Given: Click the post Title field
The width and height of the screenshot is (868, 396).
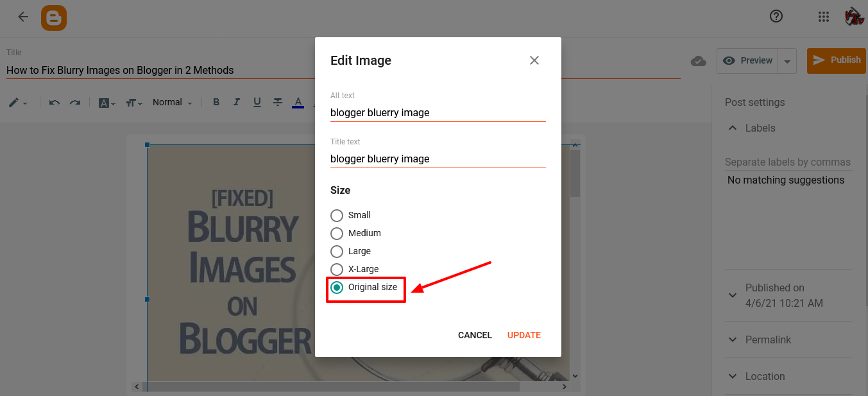Looking at the screenshot, I should tap(343, 70).
